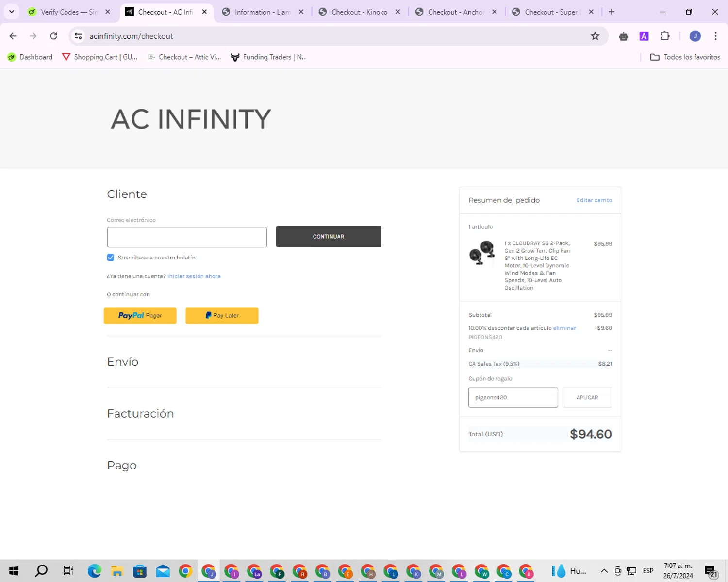
Task: Launch Microsoft Edge from the taskbar
Action: point(95,571)
